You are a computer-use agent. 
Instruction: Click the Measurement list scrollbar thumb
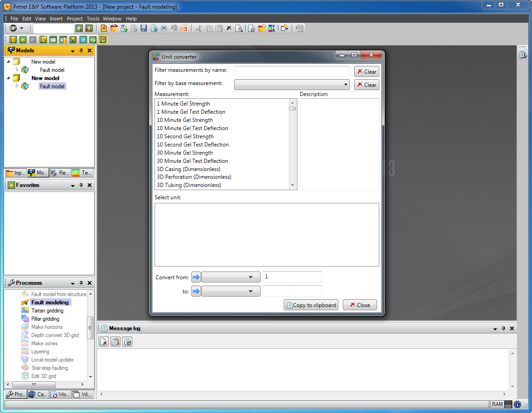(292, 109)
